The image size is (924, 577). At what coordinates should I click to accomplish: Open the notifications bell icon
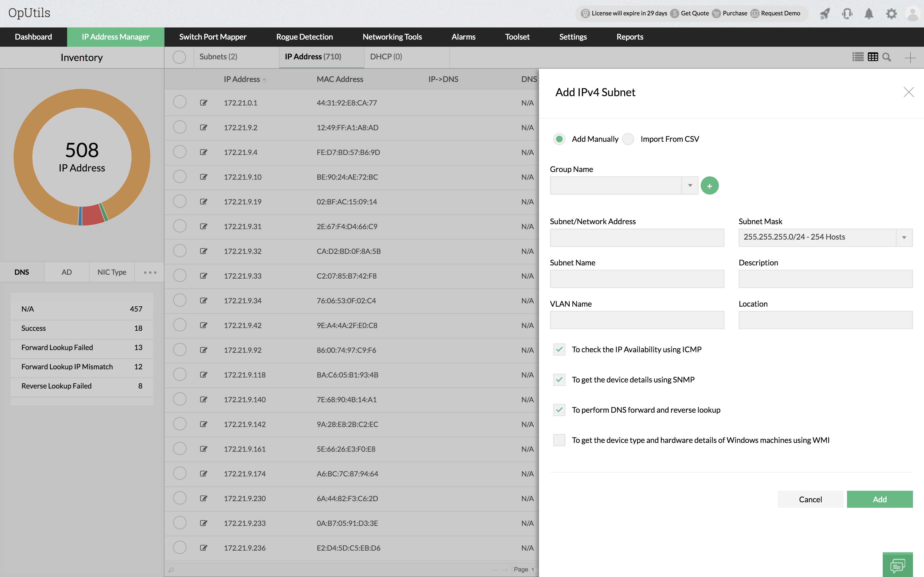(x=869, y=14)
